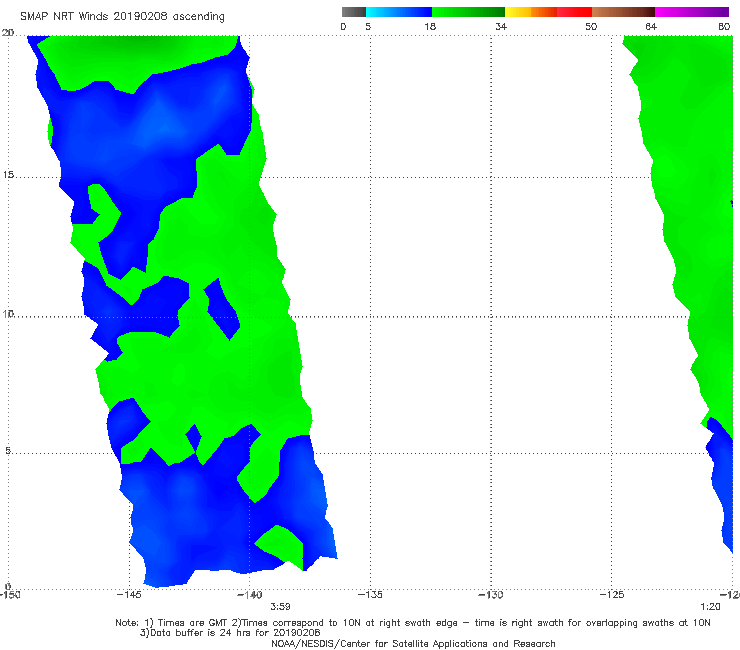Click the longitude axis label '-135'

(370, 594)
